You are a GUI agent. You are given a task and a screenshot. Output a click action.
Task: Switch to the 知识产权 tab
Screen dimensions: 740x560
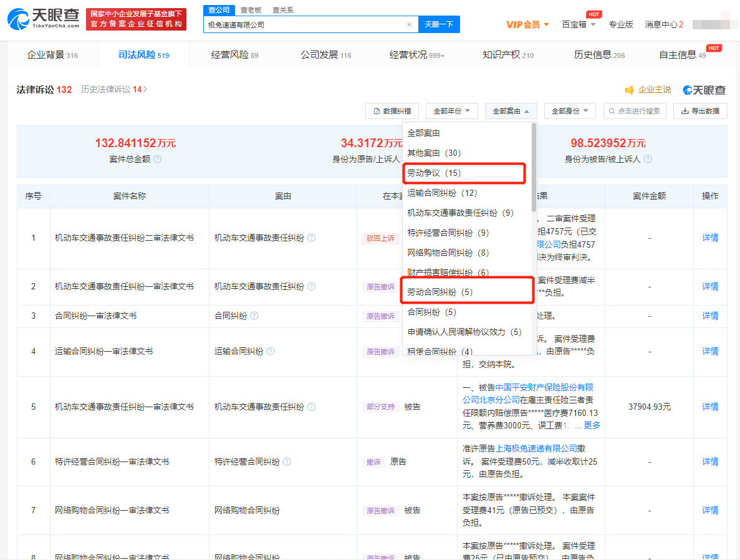tap(508, 55)
